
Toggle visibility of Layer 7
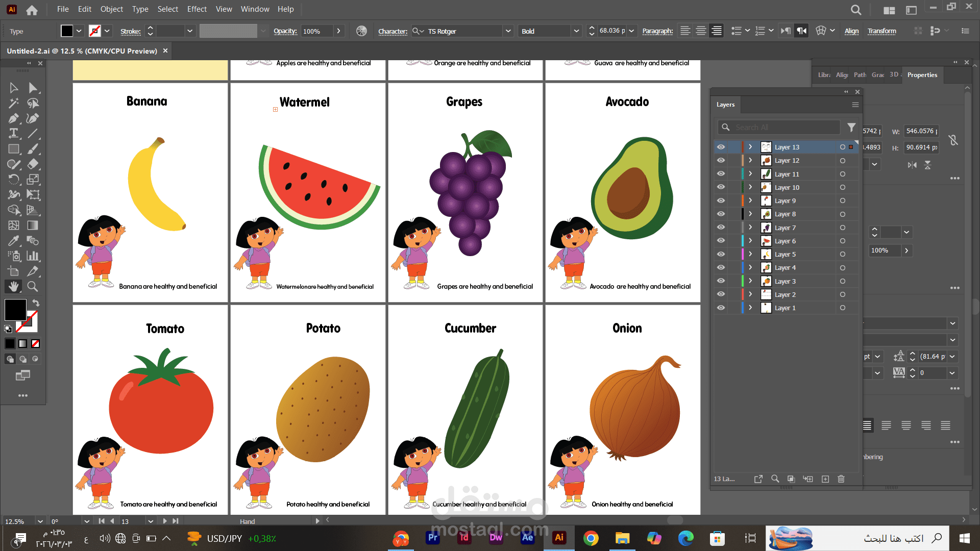coord(721,228)
